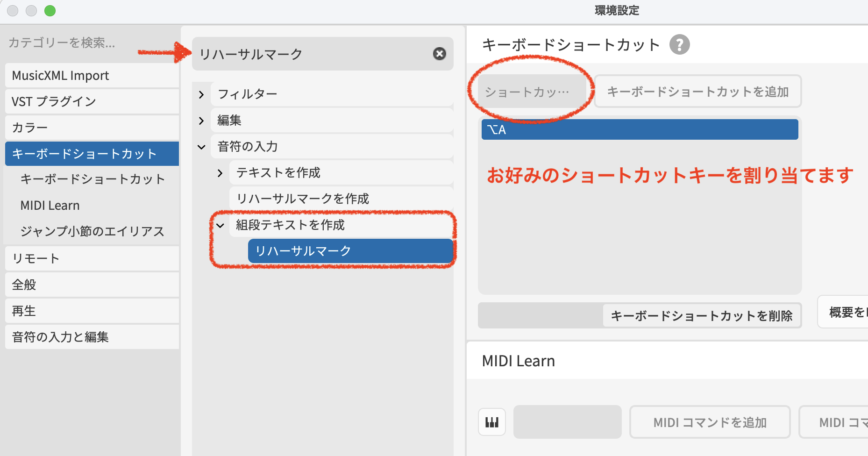Select the リハーサルマークを作成 command
Viewport: 868px width, 456px height.
tap(303, 199)
